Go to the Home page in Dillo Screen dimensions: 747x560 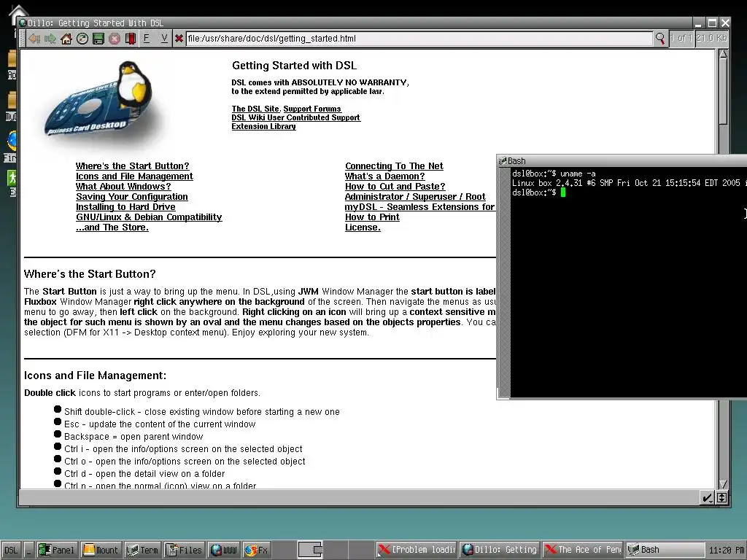[66, 39]
